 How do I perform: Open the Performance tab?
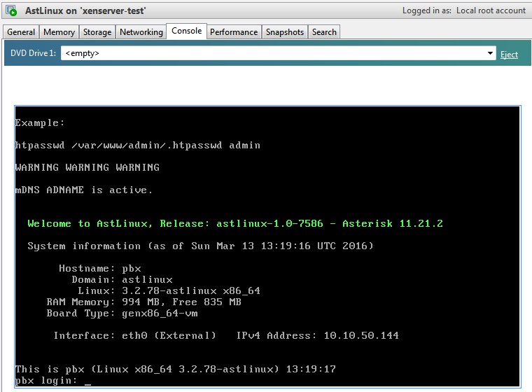(x=234, y=32)
